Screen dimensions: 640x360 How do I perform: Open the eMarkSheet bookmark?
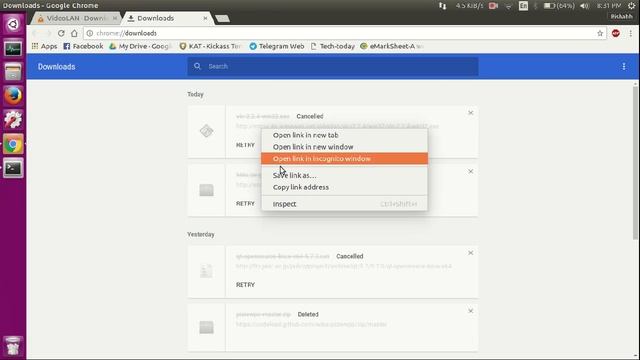pos(392,46)
